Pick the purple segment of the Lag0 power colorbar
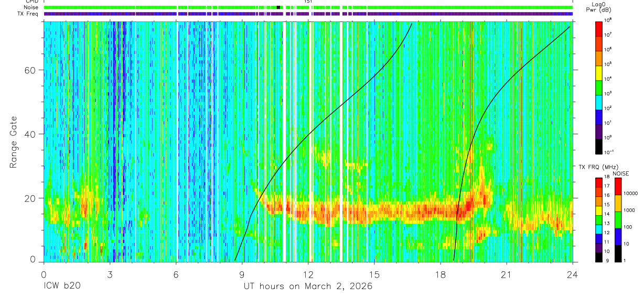Viewport: 644px width, 297px height. pyautogui.click(x=599, y=131)
